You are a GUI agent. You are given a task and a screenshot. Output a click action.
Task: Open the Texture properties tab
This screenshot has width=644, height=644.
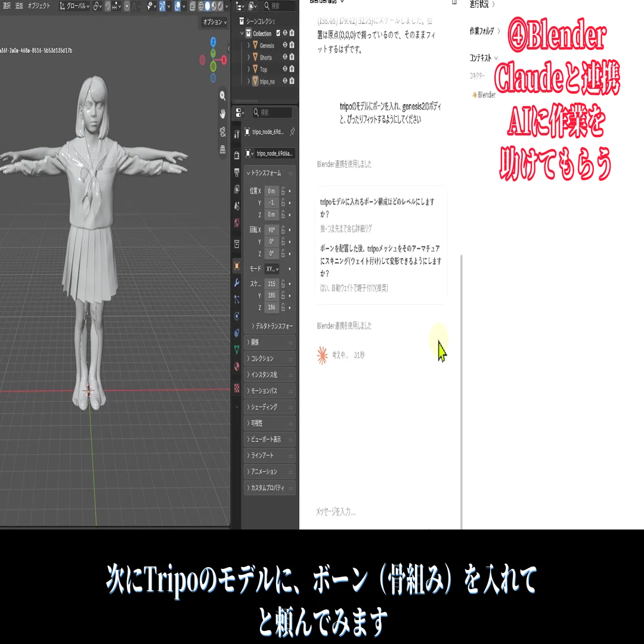coord(237,388)
